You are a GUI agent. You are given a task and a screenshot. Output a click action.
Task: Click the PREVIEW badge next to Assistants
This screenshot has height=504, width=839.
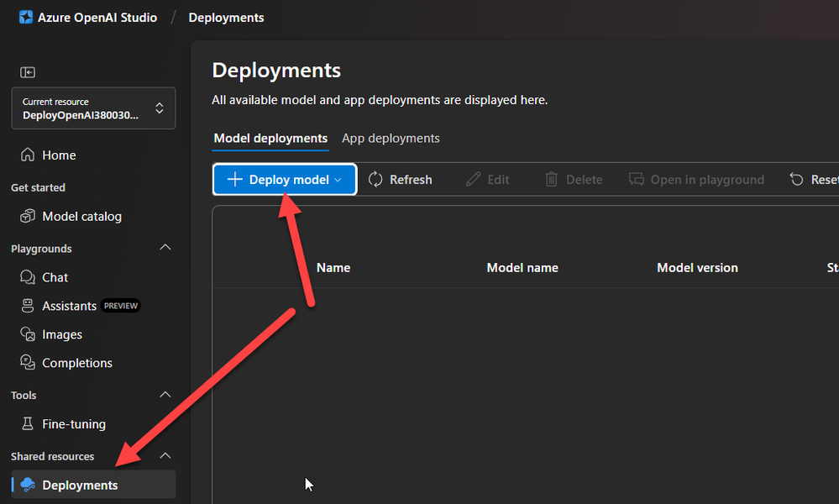point(120,306)
